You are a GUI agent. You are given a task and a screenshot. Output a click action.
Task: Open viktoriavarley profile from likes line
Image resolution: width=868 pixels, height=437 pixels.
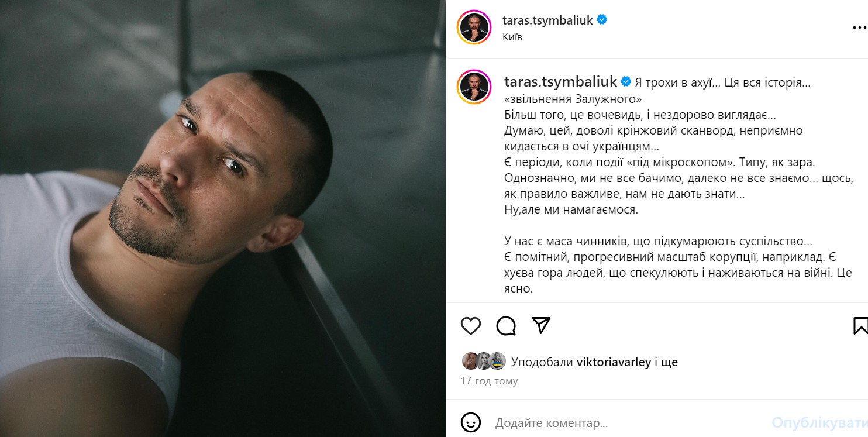click(614, 362)
